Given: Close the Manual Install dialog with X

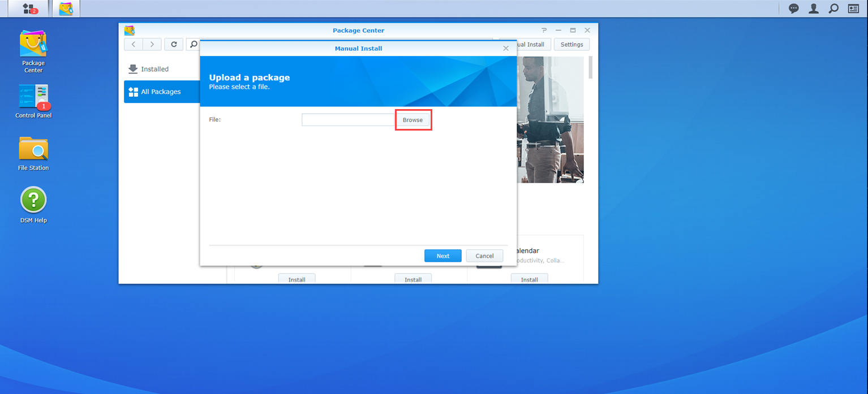Looking at the screenshot, I should [506, 49].
